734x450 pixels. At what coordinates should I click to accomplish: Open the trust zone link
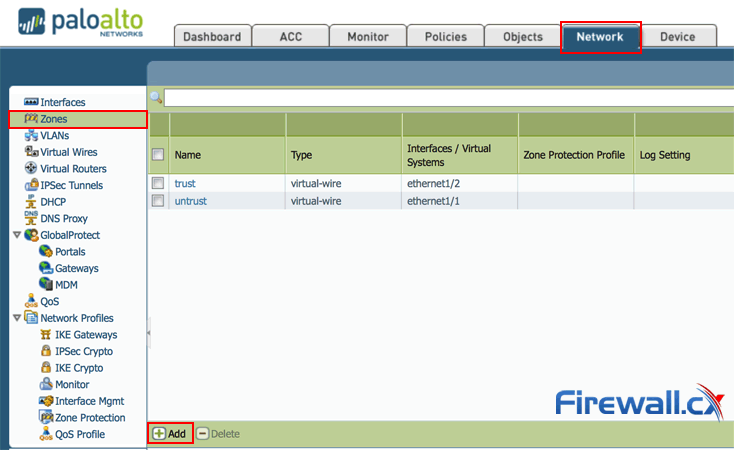pos(185,183)
